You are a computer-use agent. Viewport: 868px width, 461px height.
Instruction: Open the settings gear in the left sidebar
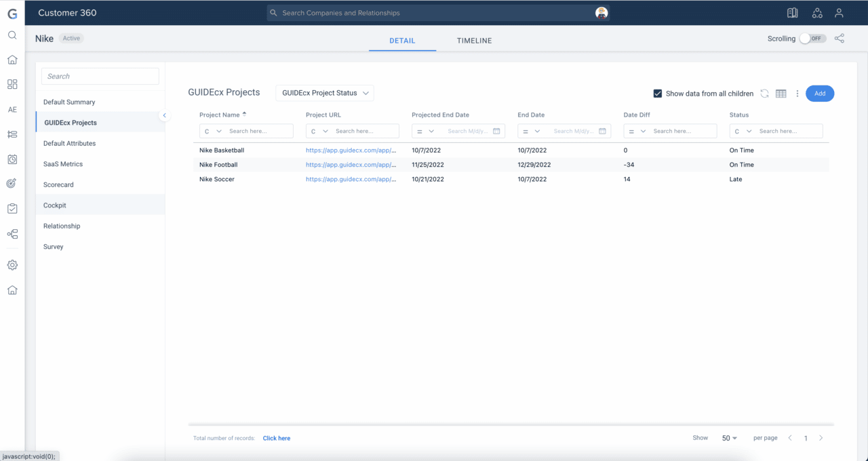point(12,264)
